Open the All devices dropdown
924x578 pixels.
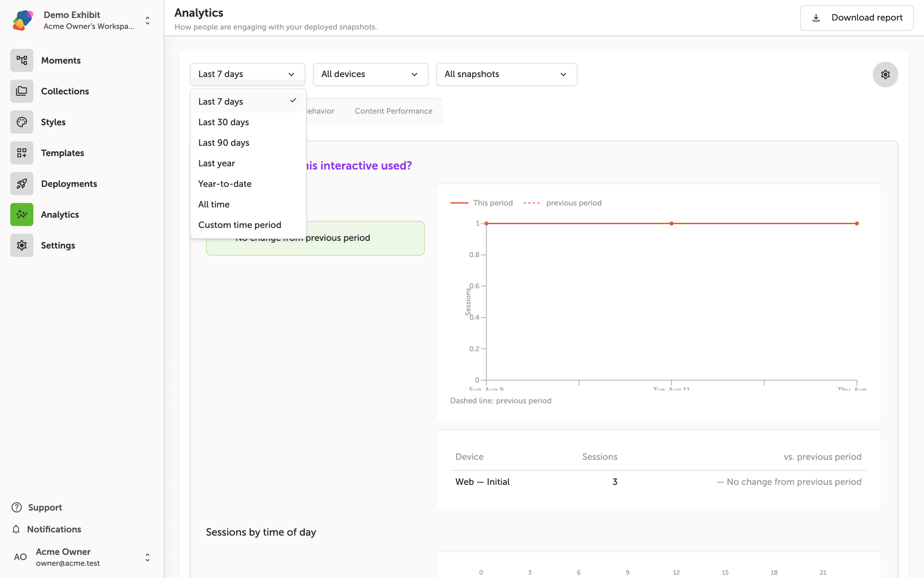pos(370,74)
